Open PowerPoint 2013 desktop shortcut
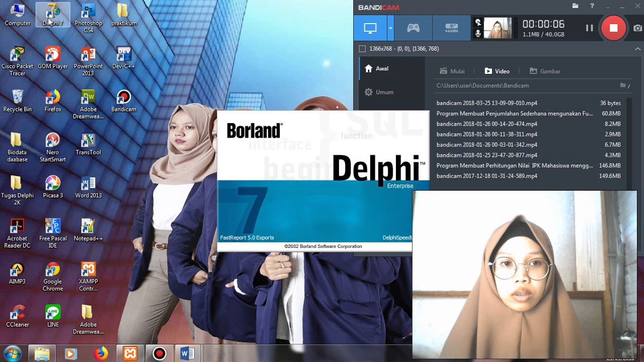 pos(88,61)
